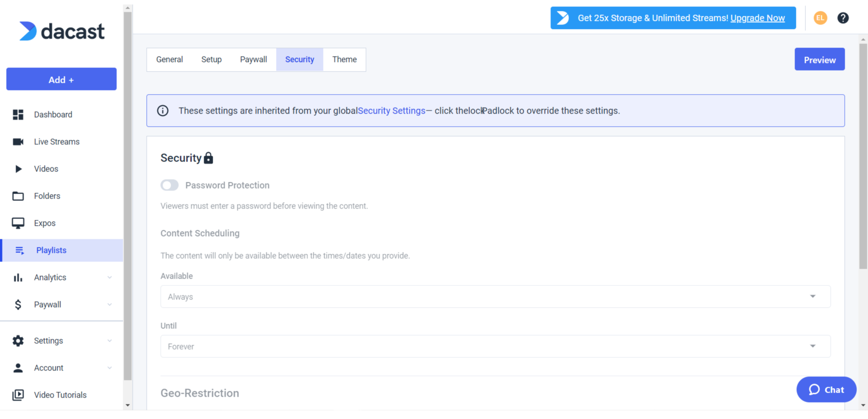Image resolution: width=868 pixels, height=419 pixels.
Task: Select Live Streams in the sidebar
Action: (x=56, y=141)
